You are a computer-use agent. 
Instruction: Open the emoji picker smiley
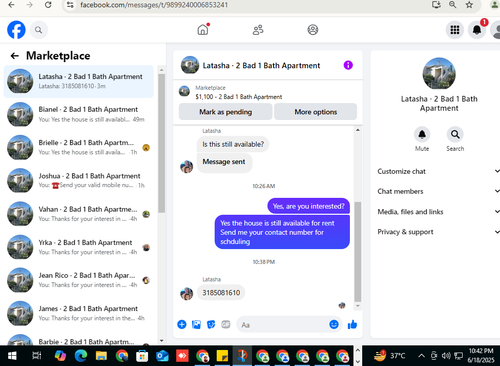(334, 324)
